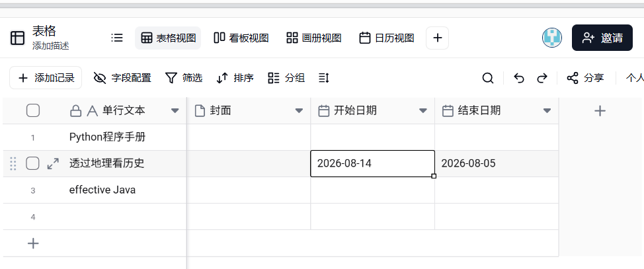Viewport: 644px width, 269px height.
Task: Switch to the 看板视图 tab
Action: point(241,38)
